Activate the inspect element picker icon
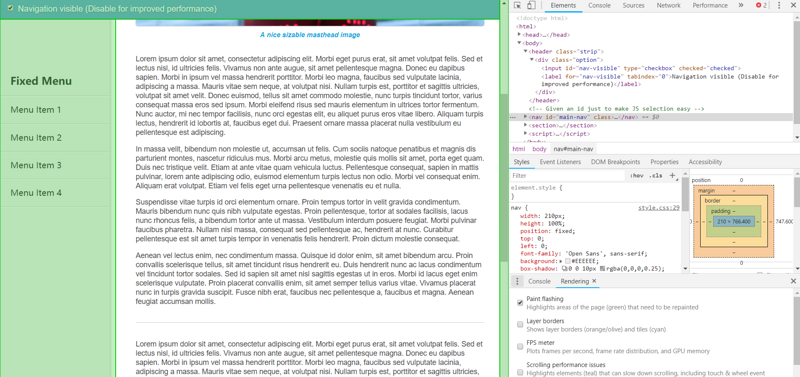Viewport: 800px width, 377px height. click(x=517, y=6)
